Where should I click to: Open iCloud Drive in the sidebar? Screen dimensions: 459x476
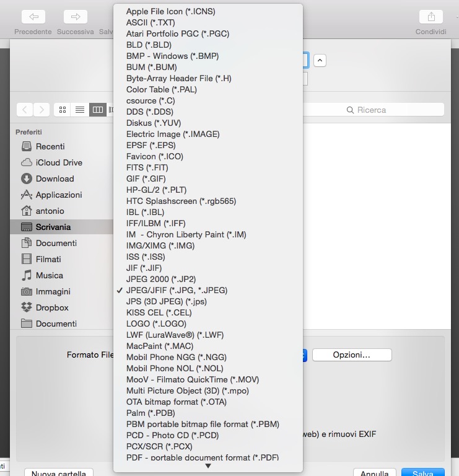pyautogui.click(x=61, y=162)
